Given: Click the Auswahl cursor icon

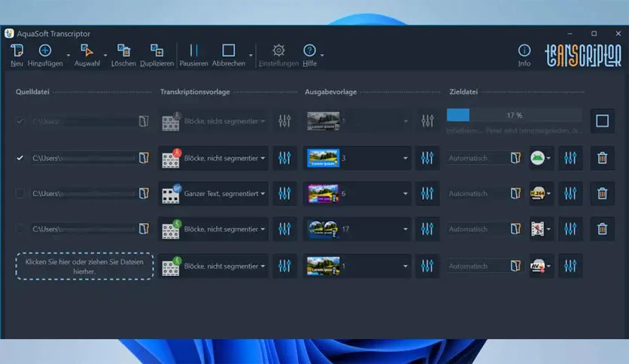Looking at the screenshot, I should 87,50.
